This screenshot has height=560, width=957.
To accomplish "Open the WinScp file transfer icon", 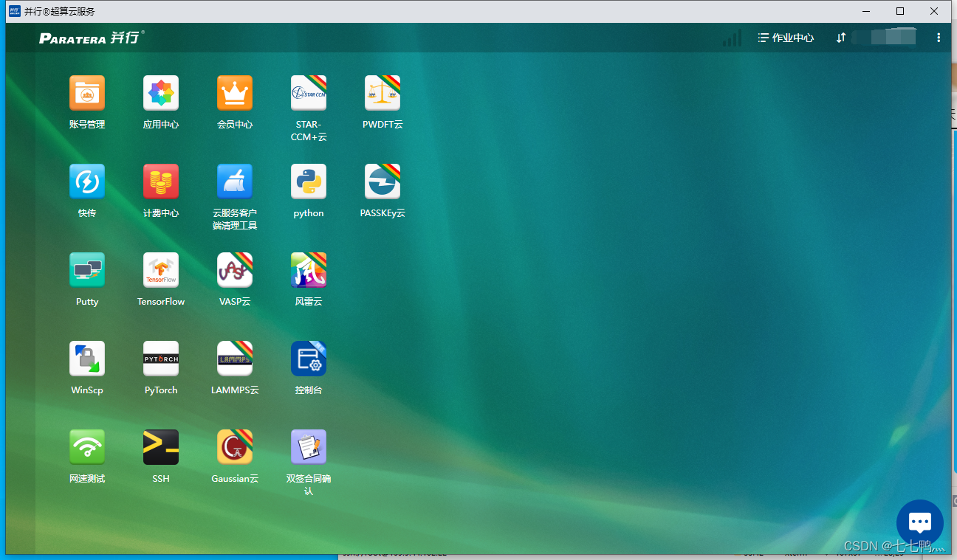I will pos(87,359).
